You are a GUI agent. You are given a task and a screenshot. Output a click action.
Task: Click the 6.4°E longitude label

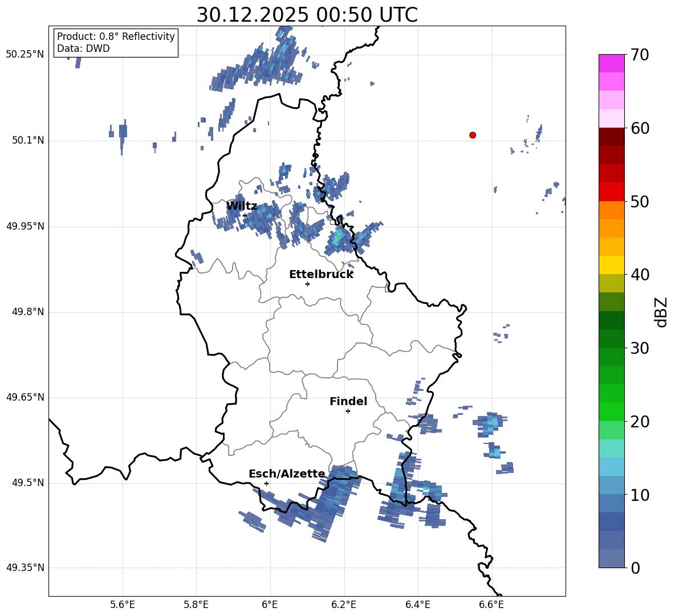pyautogui.click(x=417, y=605)
